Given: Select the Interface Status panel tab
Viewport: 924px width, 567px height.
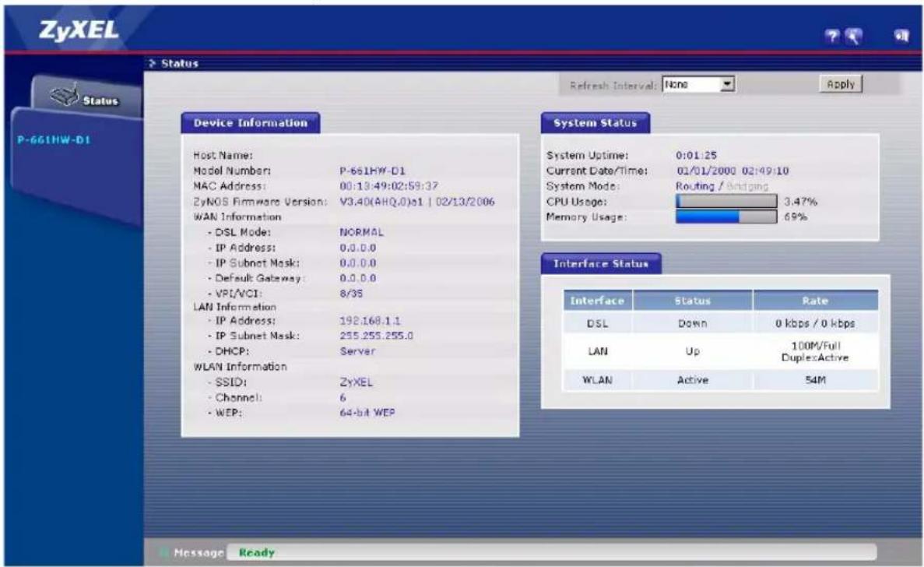Looking at the screenshot, I should coord(601,263).
